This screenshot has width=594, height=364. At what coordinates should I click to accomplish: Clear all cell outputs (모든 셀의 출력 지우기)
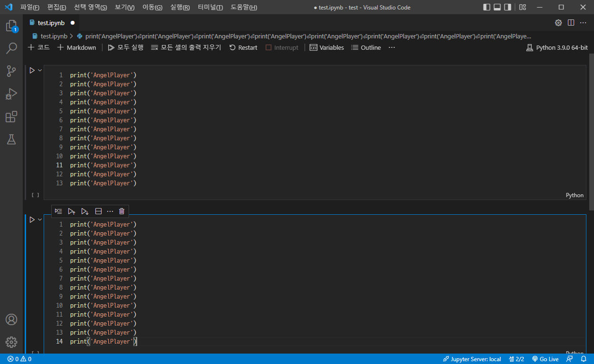(x=186, y=47)
